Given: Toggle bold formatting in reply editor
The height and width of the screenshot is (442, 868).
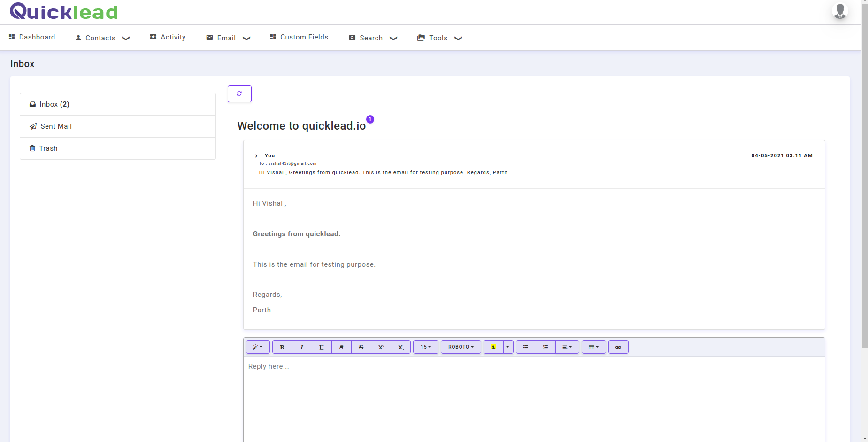Looking at the screenshot, I should [282, 347].
